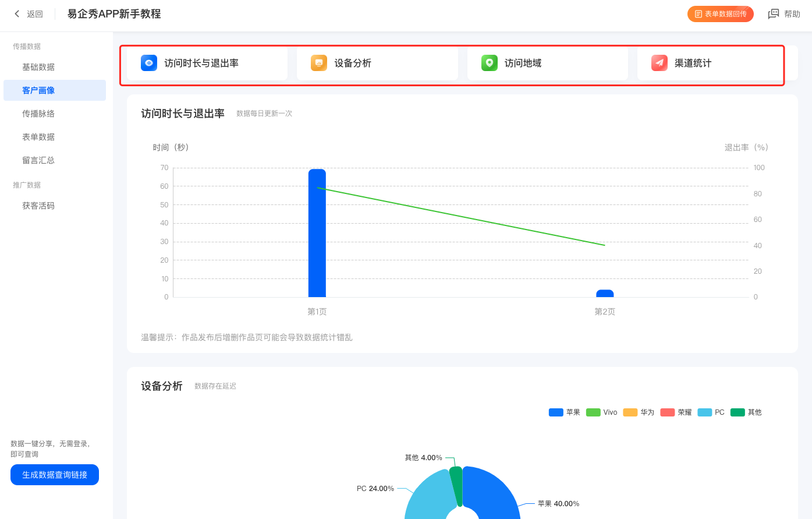Select 客户画像 in the sidebar
Image resolution: width=812 pixels, height=519 pixels.
[x=55, y=90]
